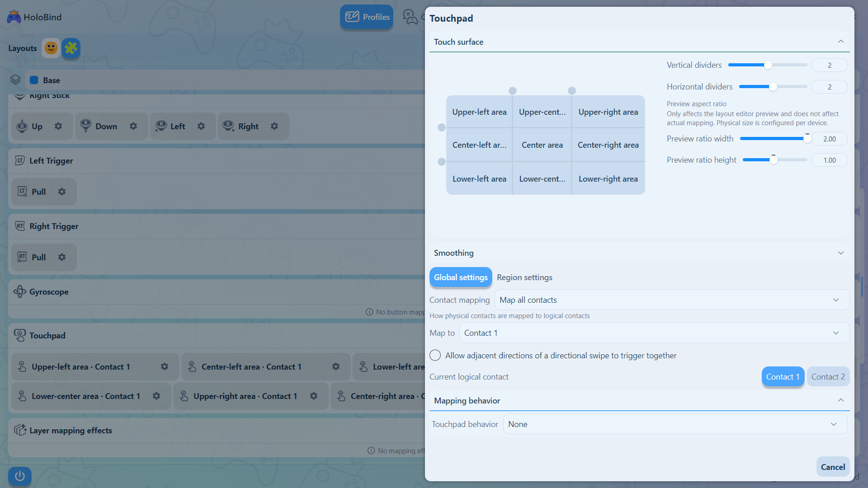The height and width of the screenshot is (488, 868).
Task: Click the chat bubbles icon next to Profiles
Action: coord(410,17)
